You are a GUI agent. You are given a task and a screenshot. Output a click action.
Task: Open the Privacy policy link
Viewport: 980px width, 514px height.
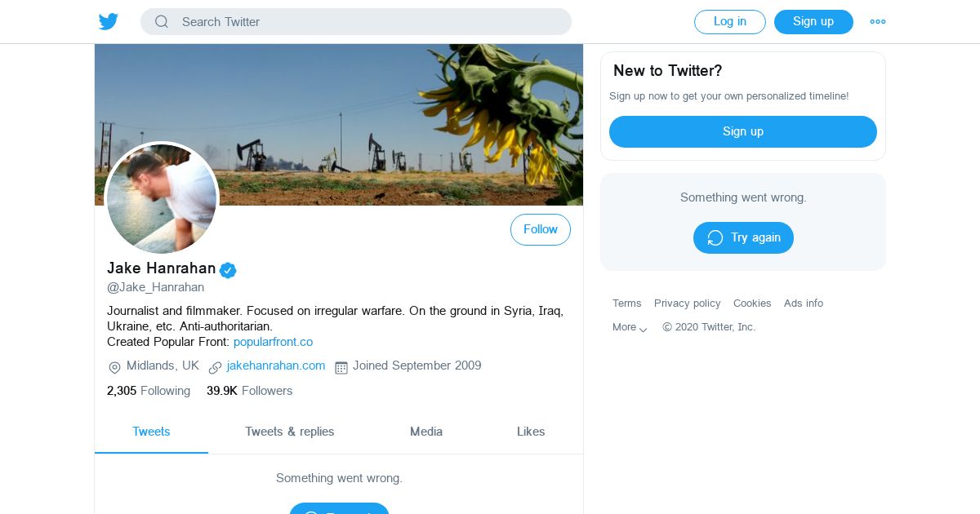[687, 304]
